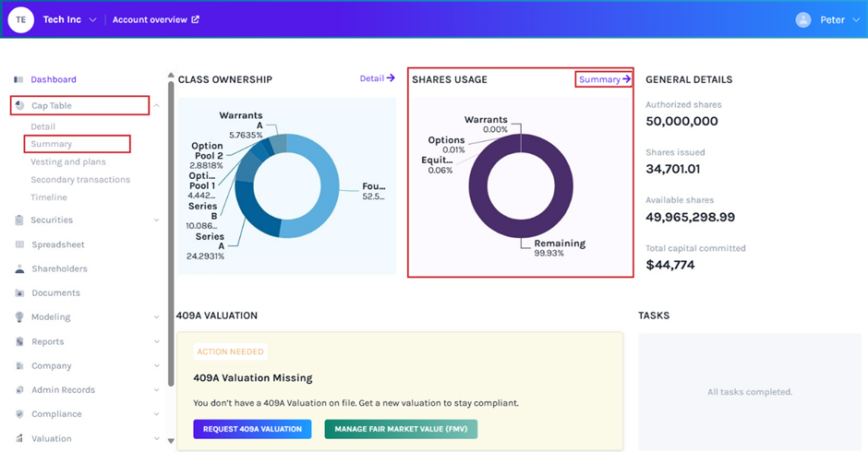The height and width of the screenshot is (452, 868).
Task: Open Shares Usage Summary link
Action: [x=605, y=79]
